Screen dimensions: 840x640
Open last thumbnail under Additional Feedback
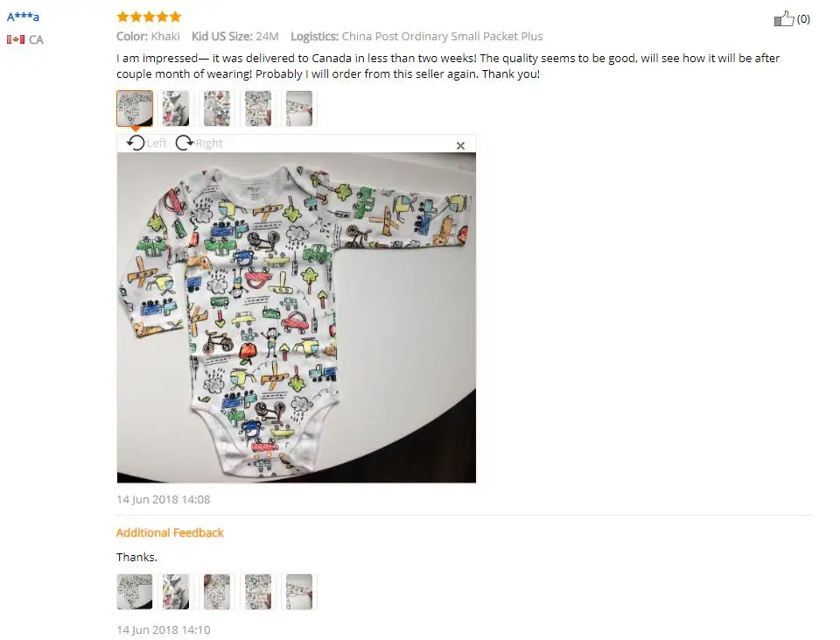click(299, 592)
